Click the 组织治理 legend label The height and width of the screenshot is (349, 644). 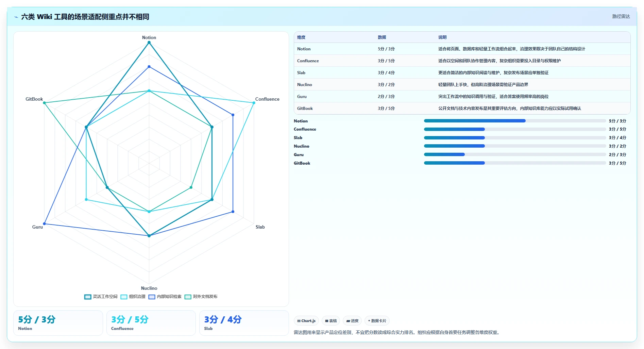click(x=137, y=297)
